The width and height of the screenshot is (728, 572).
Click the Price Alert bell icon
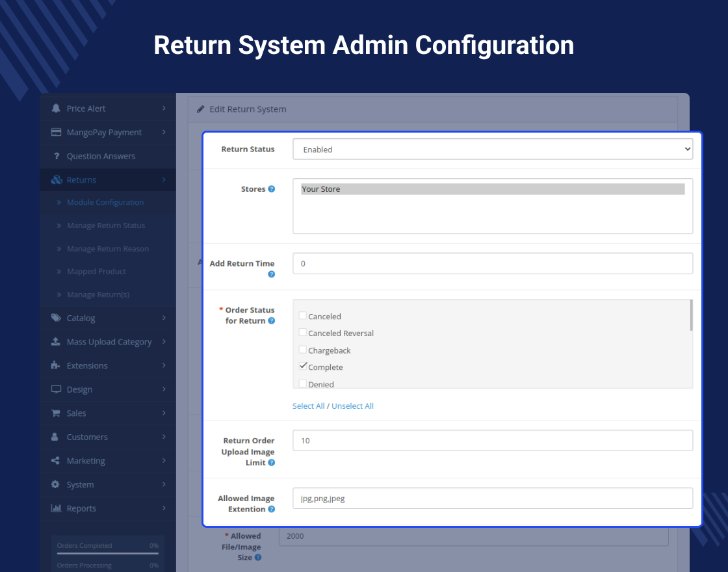tap(56, 108)
